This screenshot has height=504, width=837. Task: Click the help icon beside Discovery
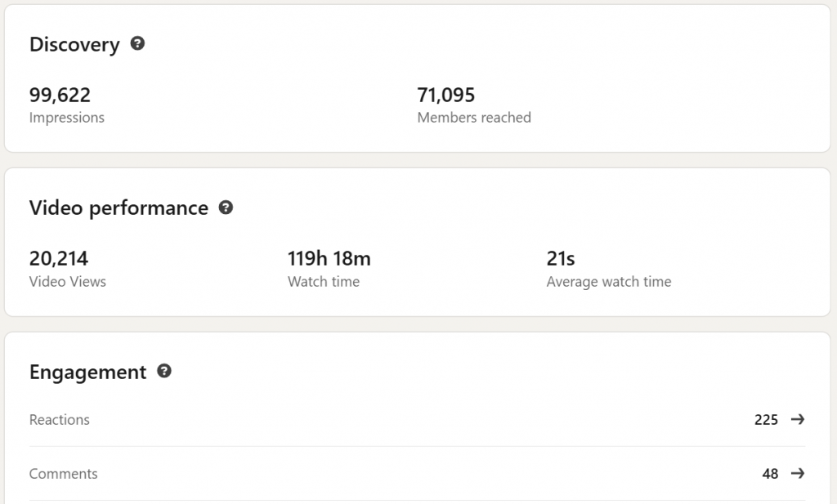[137, 44]
